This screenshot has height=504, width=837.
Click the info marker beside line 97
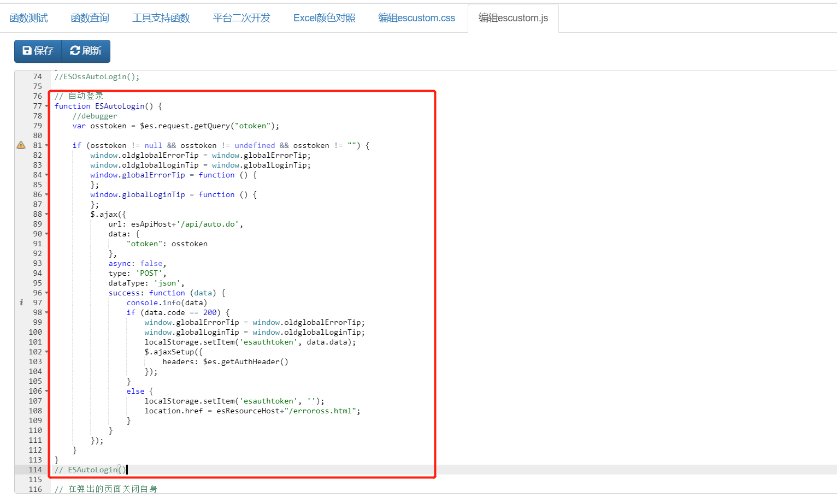21,303
